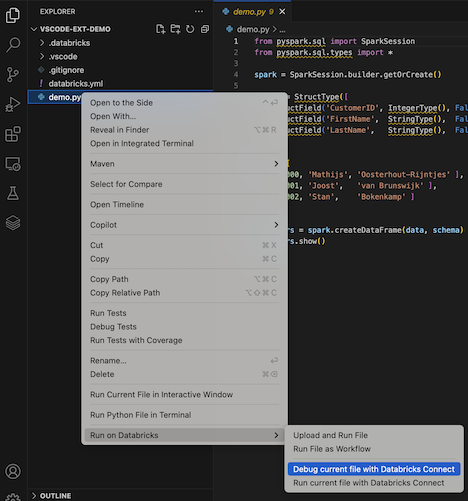
Task: Choose Open to the Side
Action: (x=184, y=103)
